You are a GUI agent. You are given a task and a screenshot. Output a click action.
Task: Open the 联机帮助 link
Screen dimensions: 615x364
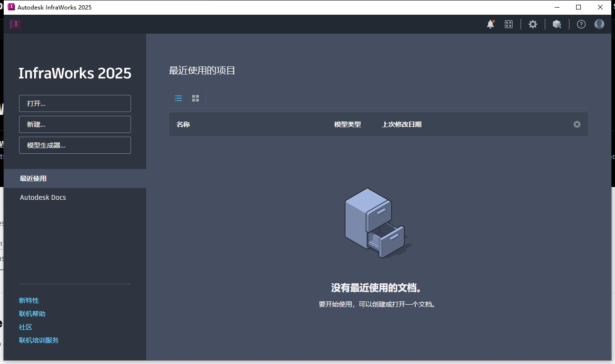(32, 313)
